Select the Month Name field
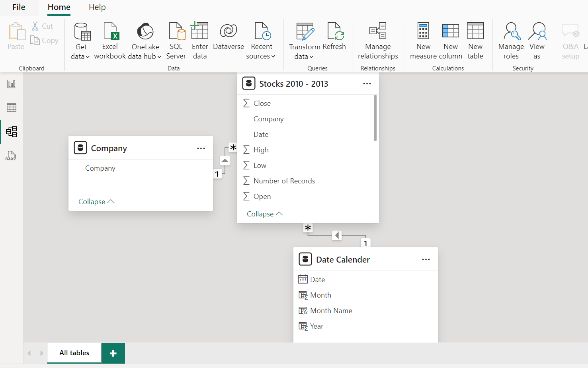588x368 pixels. (365, 311)
